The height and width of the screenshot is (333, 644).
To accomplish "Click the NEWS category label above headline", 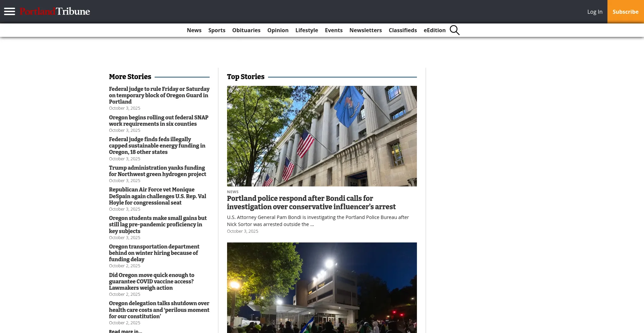I will click(232, 192).
